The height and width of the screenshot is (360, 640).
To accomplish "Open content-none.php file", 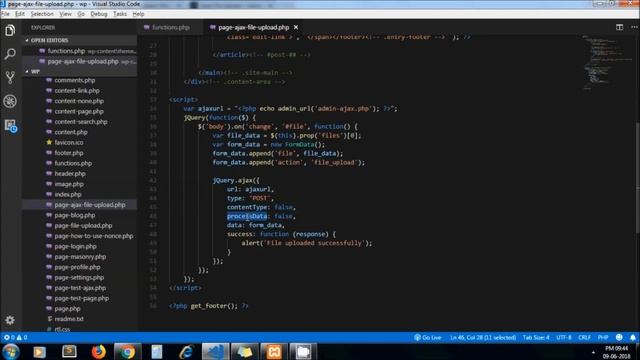I will click(79, 101).
